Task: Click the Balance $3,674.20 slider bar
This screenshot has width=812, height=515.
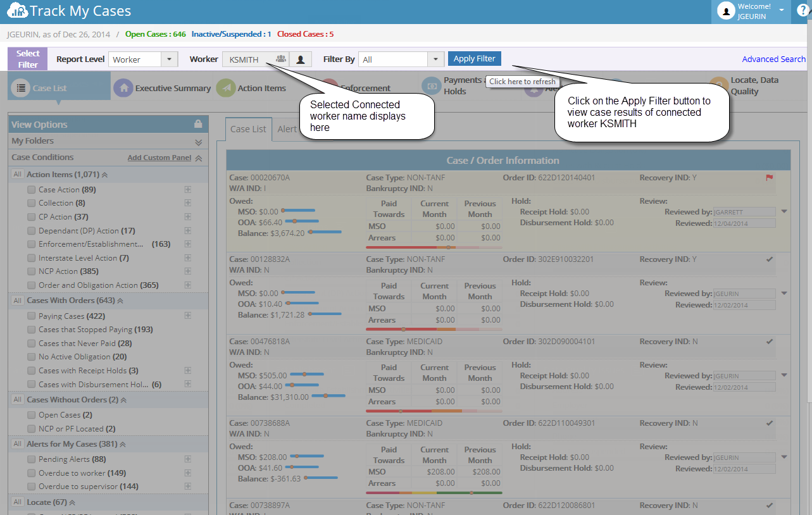Action: click(324, 232)
